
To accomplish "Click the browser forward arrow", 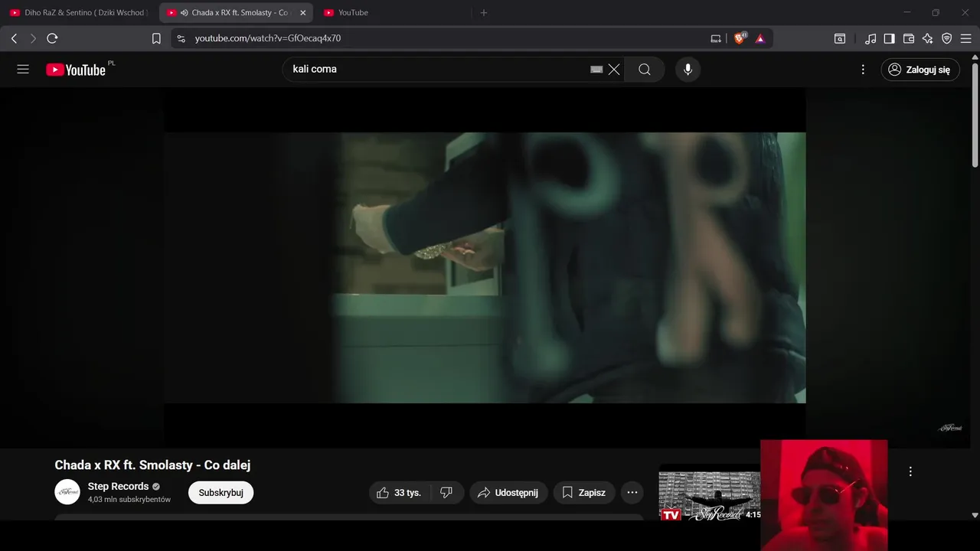I will (33, 38).
